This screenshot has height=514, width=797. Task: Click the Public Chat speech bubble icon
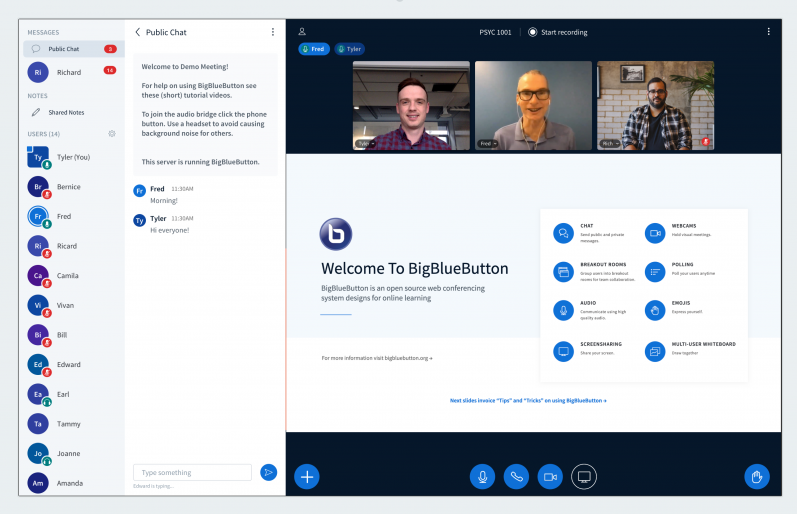tap(36, 49)
